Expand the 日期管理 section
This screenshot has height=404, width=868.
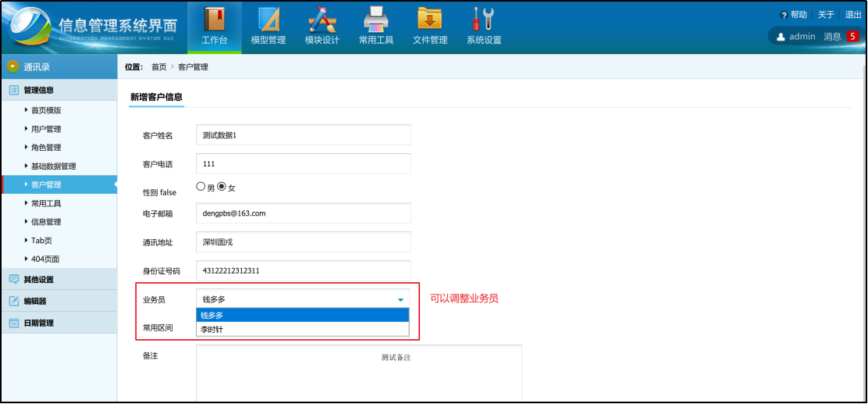[59, 323]
